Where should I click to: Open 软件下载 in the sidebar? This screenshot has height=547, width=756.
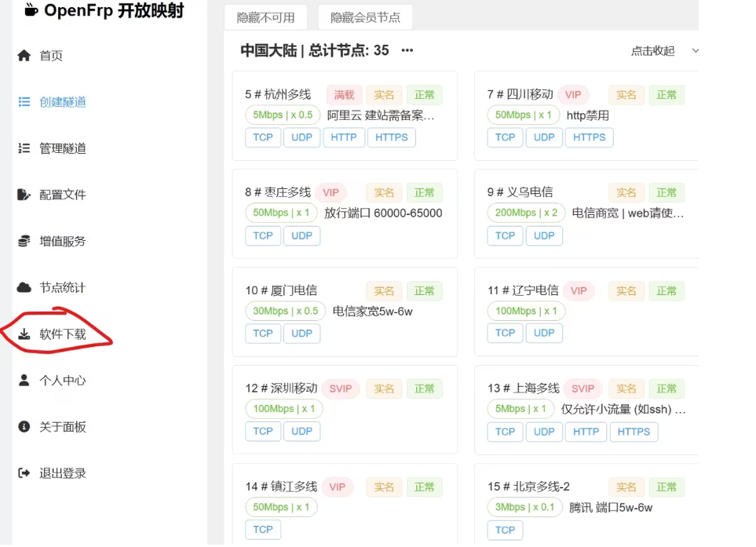tap(63, 334)
